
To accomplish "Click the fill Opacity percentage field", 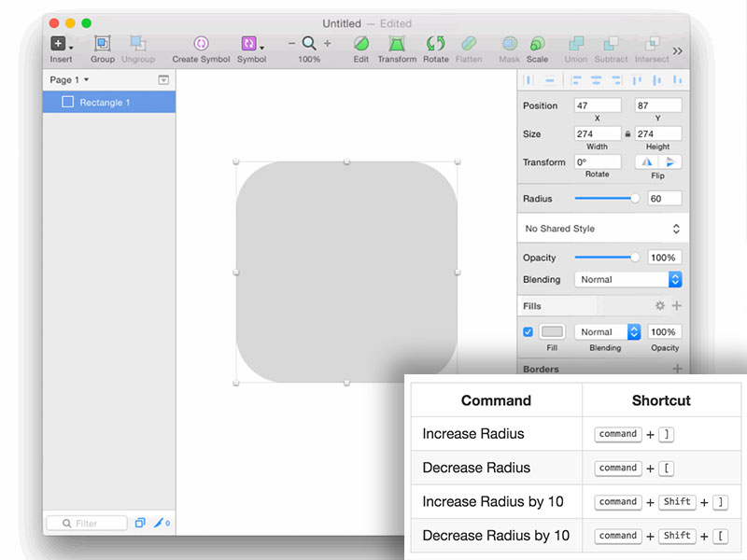I will click(664, 332).
